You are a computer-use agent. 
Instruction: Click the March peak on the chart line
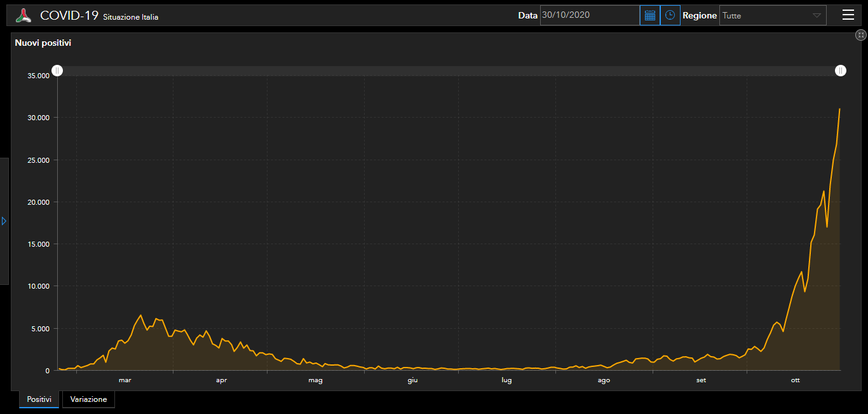pyautogui.click(x=141, y=315)
